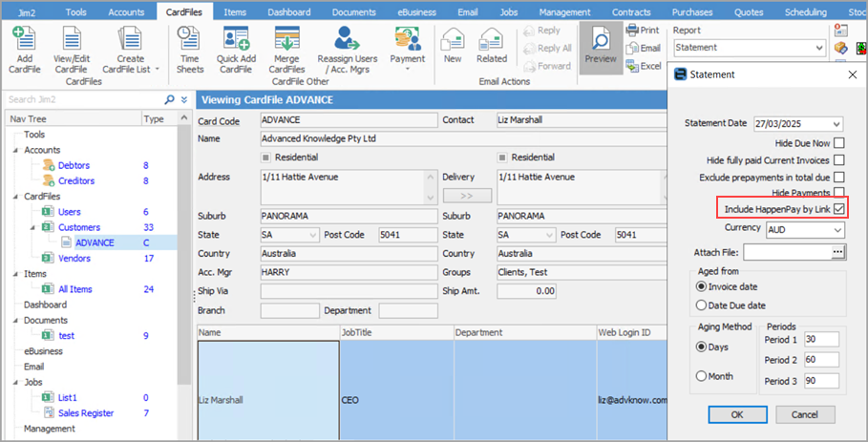This screenshot has width=868, height=442.
Task: Click the Reply All email icon
Action: (530, 48)
